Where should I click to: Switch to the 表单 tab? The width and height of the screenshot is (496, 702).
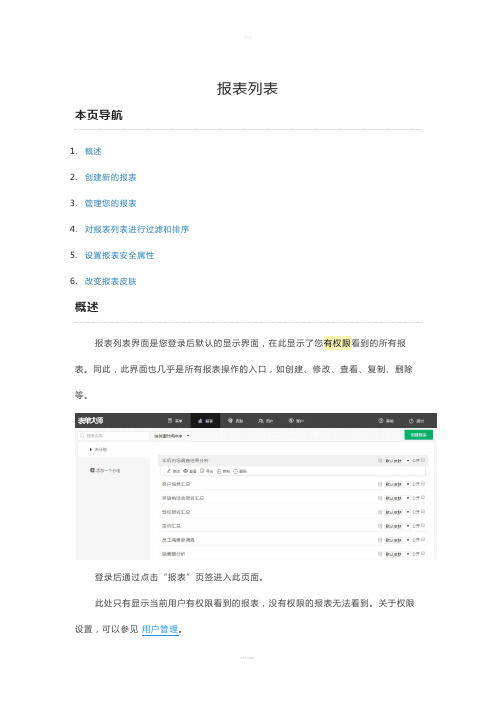point(175,420)
